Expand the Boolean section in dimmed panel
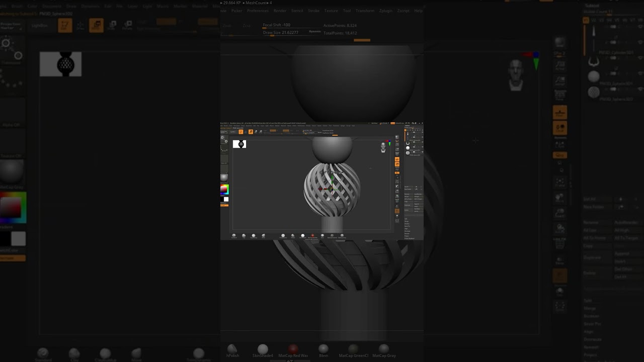This screenshot has height=362, width=644. (x=591, y=316)
